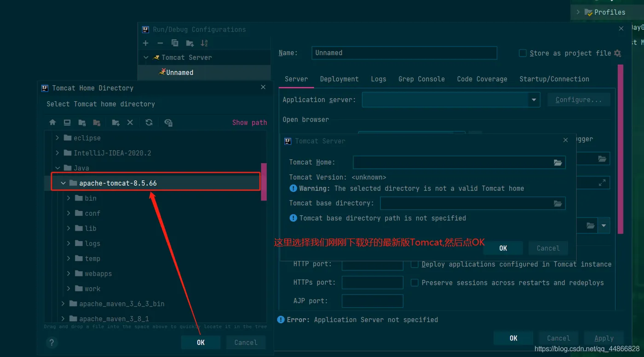Expand the eclipse folder
The height and width of the screenshot is (357, 644).
[x=57, y=138]
